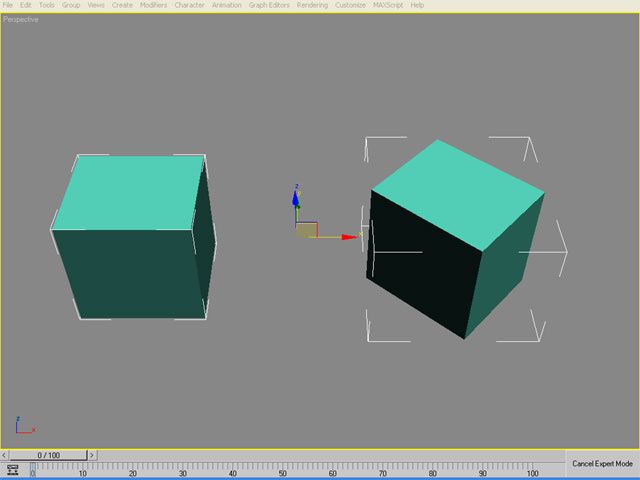Open the Modifiers menu
This screenshot has width=640, height=480.
pyautogui.click(x=153, y=5)
